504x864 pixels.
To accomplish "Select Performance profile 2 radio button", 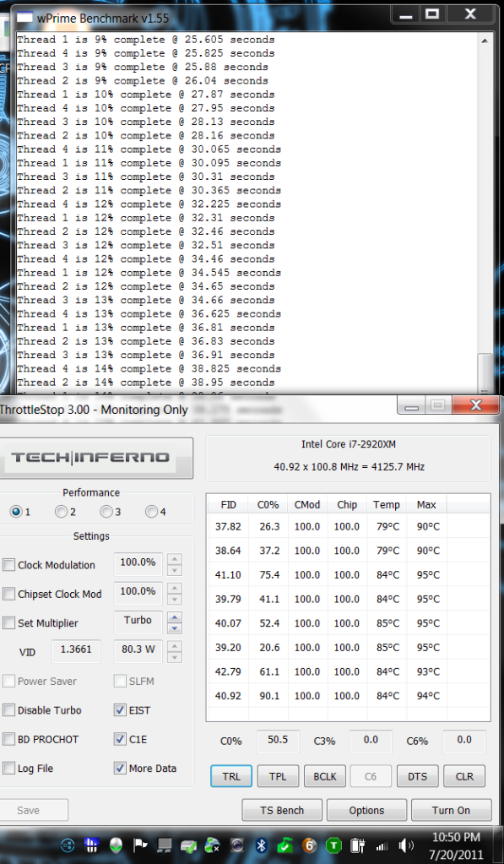I will [x=61, y=512].
